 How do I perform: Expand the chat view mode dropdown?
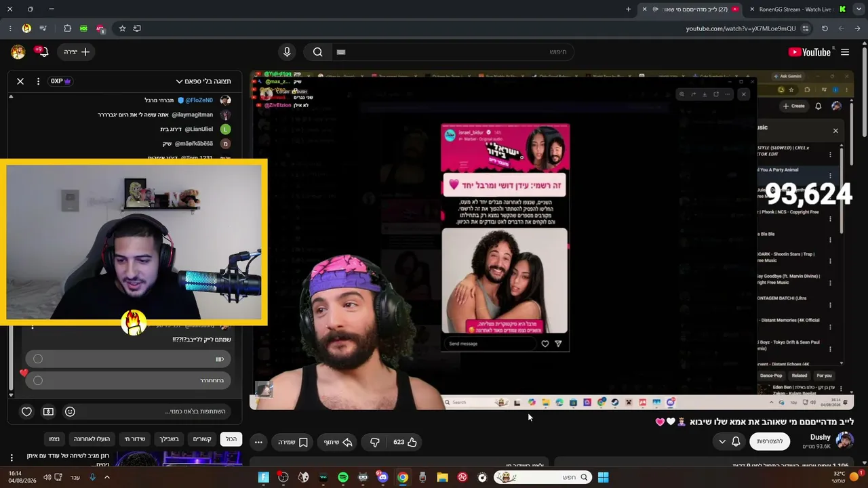point(203,81)
